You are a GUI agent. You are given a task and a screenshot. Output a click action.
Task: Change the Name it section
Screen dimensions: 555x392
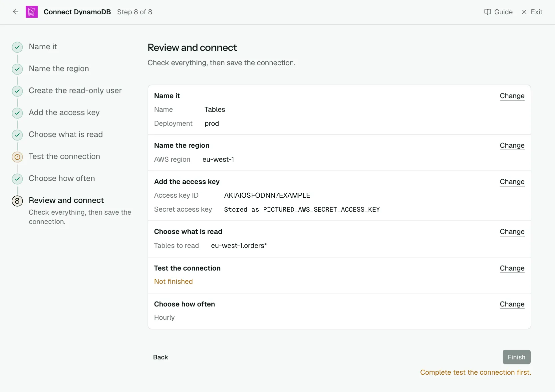[512, 96]
